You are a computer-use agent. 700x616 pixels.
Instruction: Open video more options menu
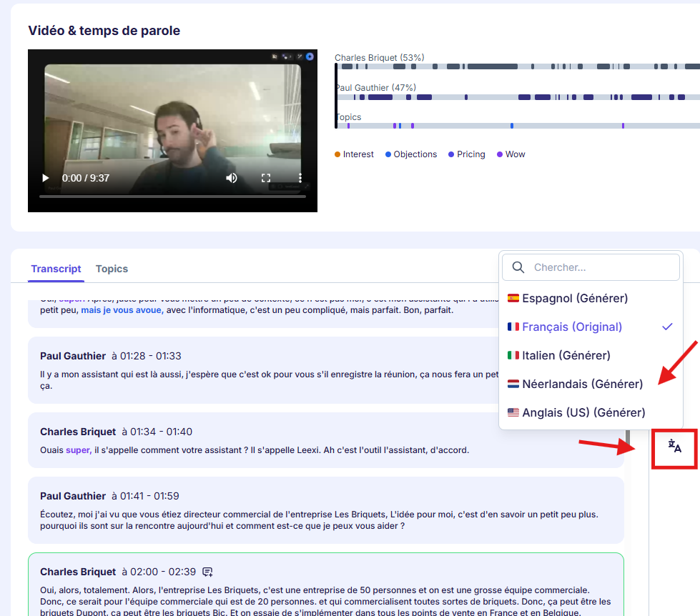(300, 178)
